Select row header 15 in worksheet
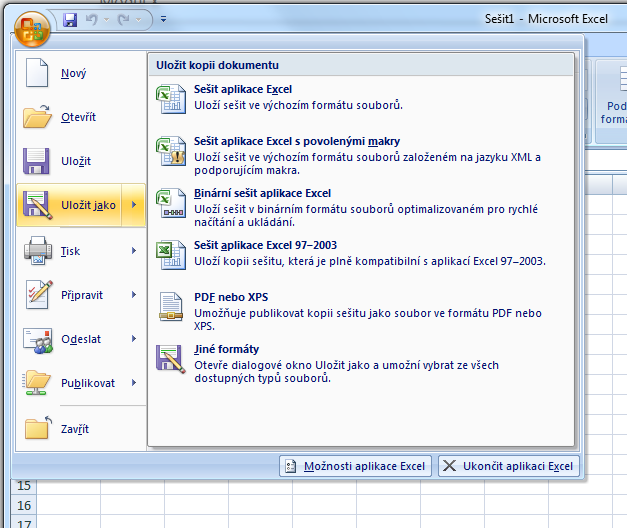 pyautogui.click(x=24, y=486)
